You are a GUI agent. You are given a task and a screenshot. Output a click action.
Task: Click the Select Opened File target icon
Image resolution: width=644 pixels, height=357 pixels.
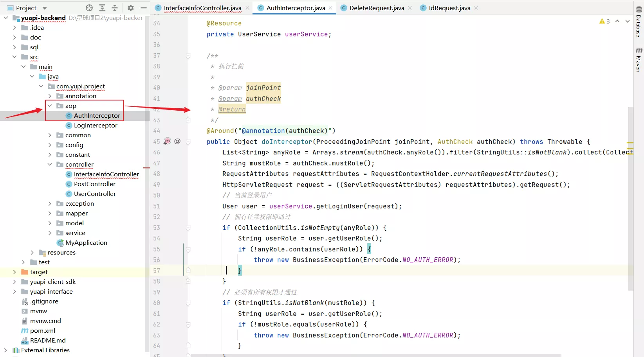[89, 8]
